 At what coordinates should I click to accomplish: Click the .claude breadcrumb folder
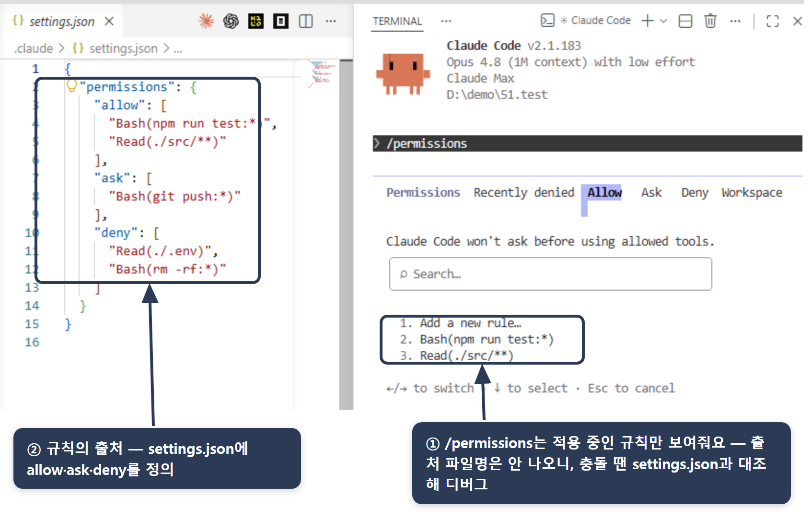34,48
